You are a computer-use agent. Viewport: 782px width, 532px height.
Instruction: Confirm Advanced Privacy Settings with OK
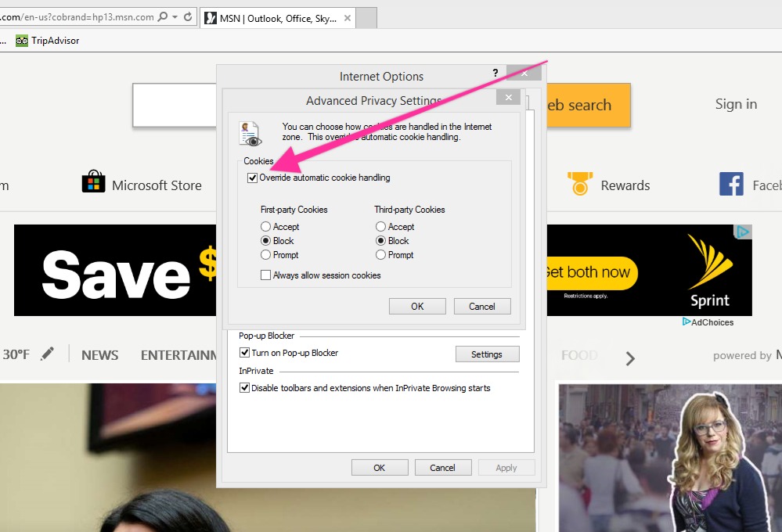pyautogui.click(x=417, y=306)
